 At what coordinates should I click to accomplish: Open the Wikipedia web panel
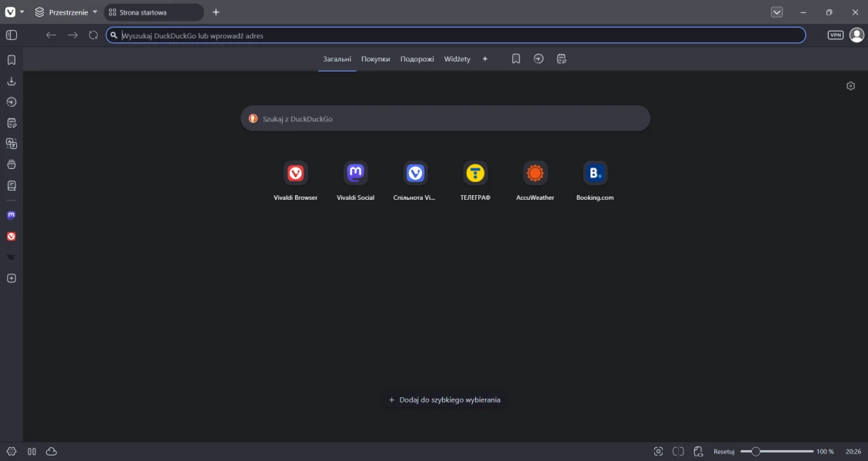pyautogui.click(x=12, y=257)
